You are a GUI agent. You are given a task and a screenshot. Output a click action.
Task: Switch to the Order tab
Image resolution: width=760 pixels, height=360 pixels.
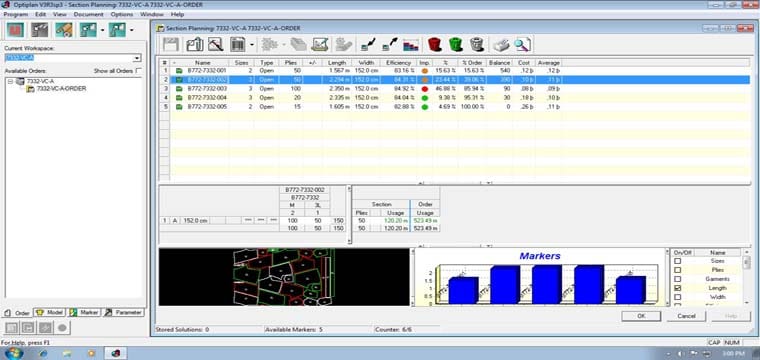pos(17,313)
